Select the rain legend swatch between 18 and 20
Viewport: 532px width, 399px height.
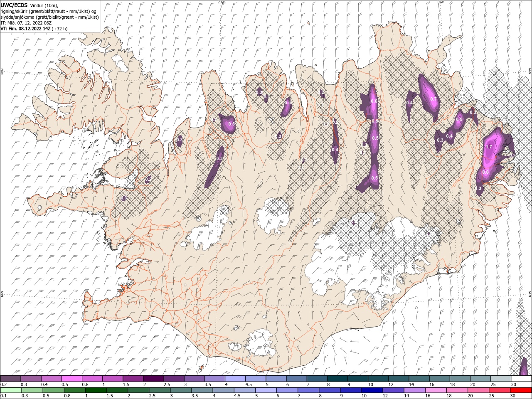tap(457, 390)
